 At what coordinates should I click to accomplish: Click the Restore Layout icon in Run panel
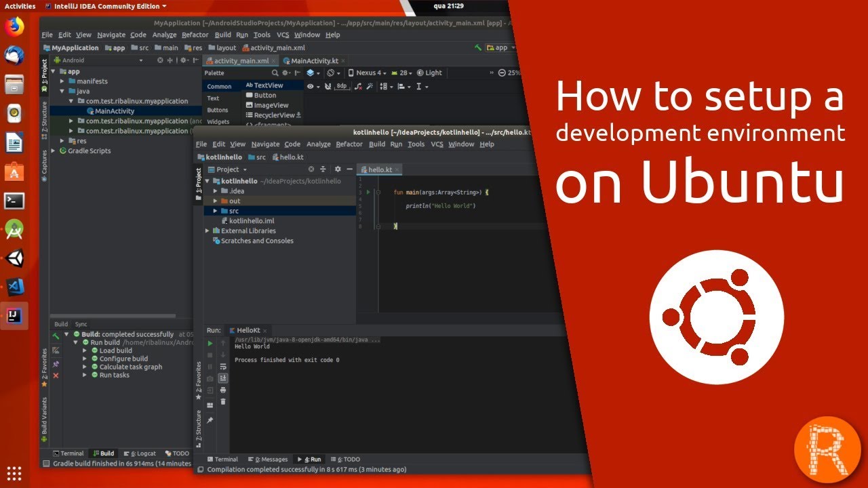coord(210,405)
